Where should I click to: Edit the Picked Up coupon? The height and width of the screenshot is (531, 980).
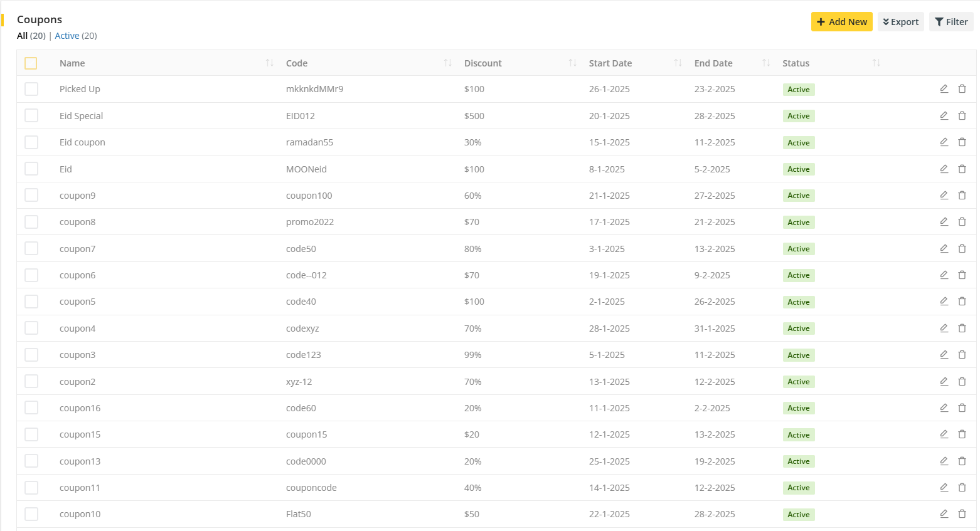point(944,89)
